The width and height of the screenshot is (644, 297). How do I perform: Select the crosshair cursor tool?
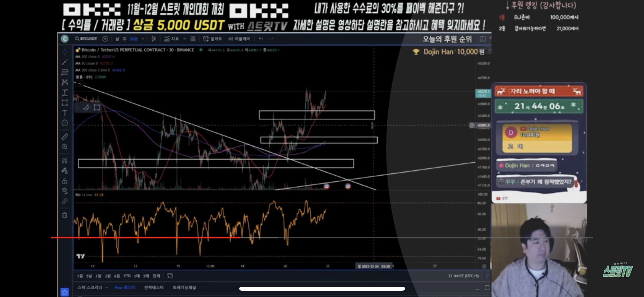65,52
